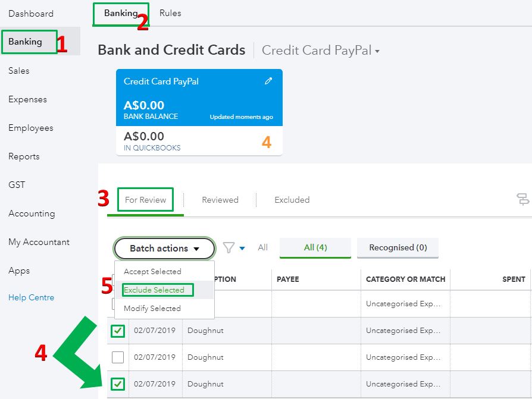
Task: Open Accounting in sidebar
Action: (x=32, y=213)
